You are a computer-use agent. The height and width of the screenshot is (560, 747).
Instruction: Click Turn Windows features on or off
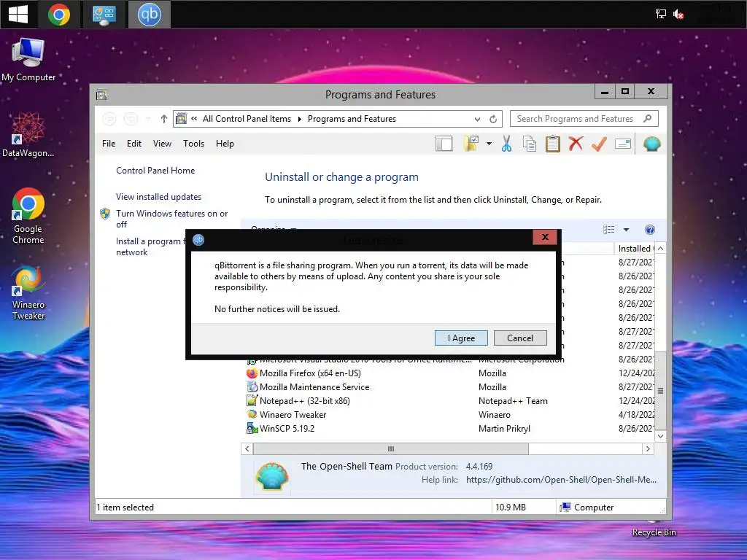tap(172, 219)
